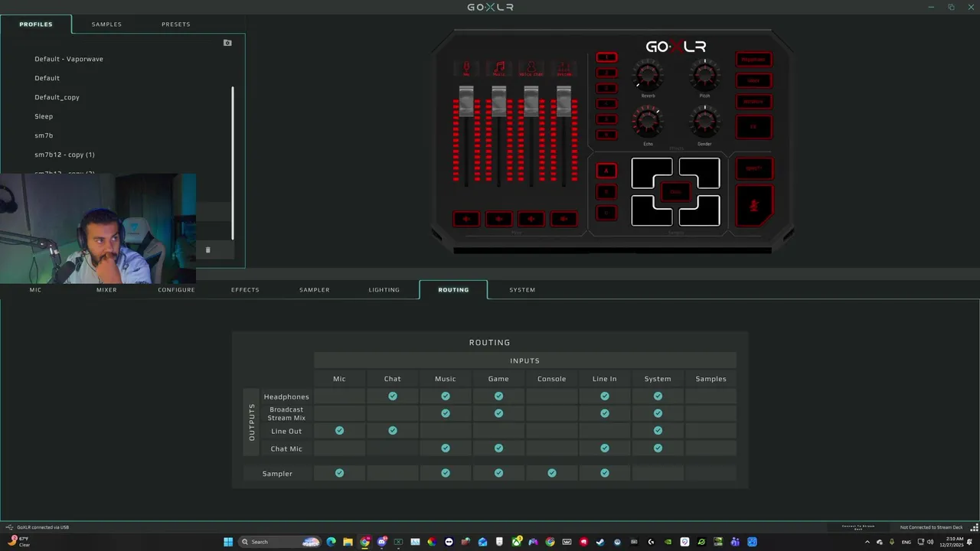This screenshot has height=551, width=980.
Task: Enable Mic to Headphones routing cell
Action: [x=339, y=396]
